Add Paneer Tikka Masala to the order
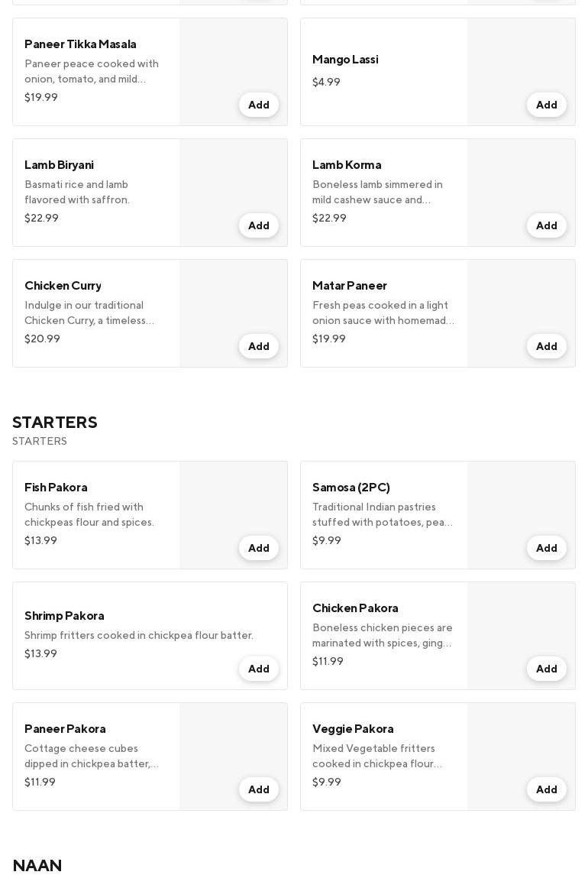The image size is (588, 875). click(258, 105)
